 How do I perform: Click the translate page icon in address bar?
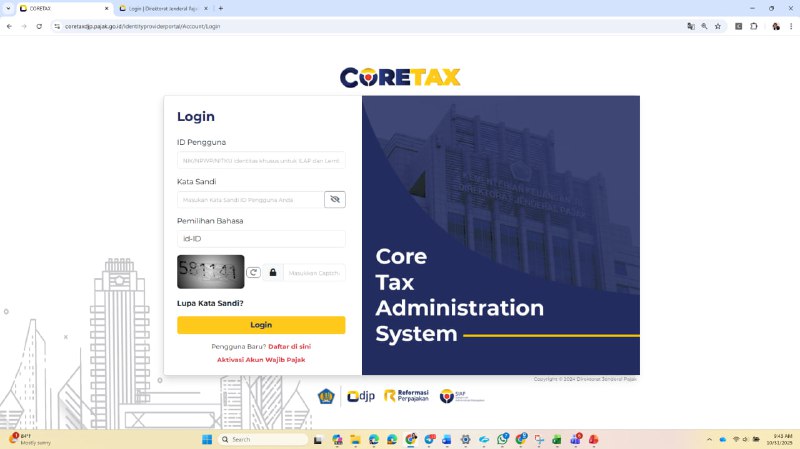pos(690,26)
